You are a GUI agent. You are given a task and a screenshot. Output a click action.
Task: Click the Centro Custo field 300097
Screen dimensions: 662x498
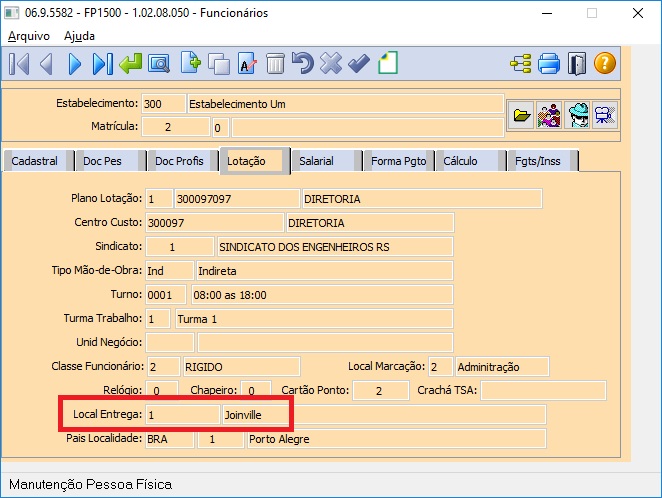(x=214, y=223)
